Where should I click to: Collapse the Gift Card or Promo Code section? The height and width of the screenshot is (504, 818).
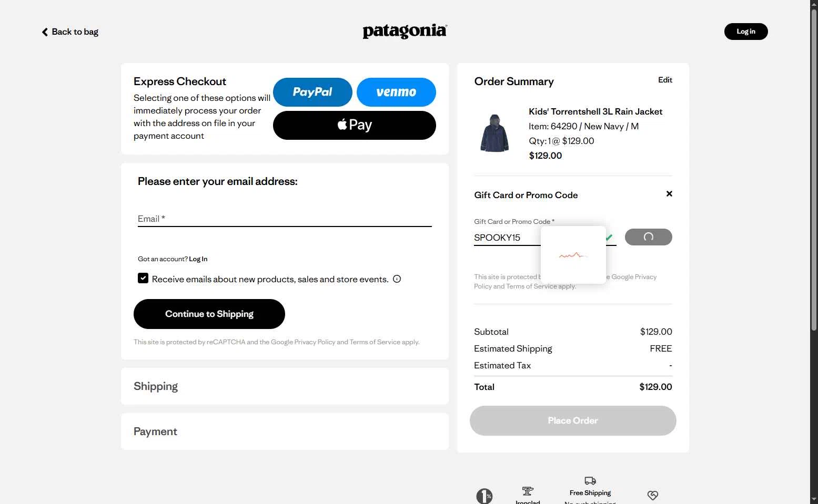coord(669,194)
